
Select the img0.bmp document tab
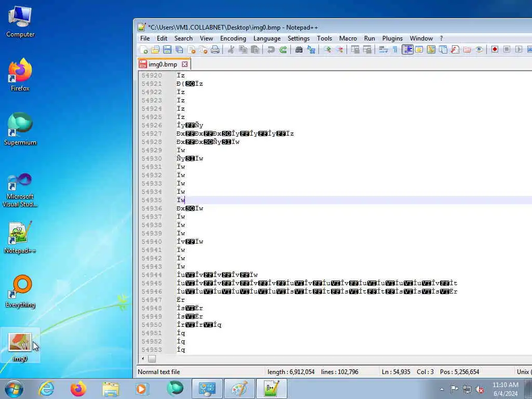point(163,64)
